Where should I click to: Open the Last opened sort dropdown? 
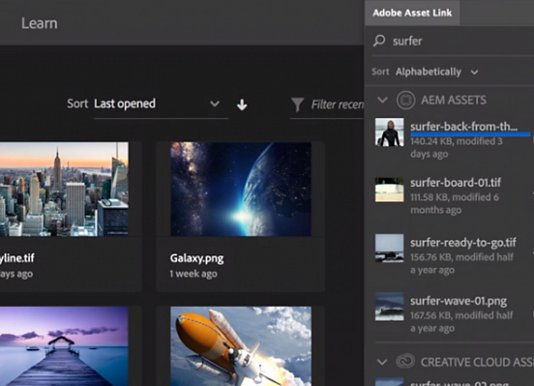161,104
